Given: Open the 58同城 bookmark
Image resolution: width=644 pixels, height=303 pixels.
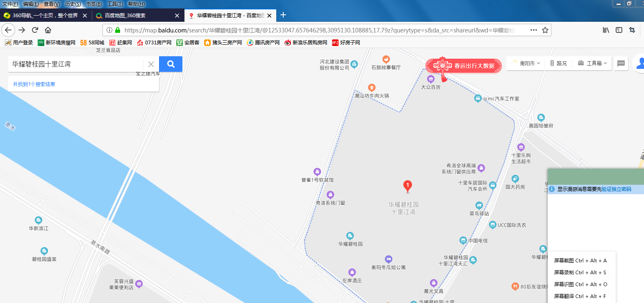Looking at the screenshot, I should point(92,43).
